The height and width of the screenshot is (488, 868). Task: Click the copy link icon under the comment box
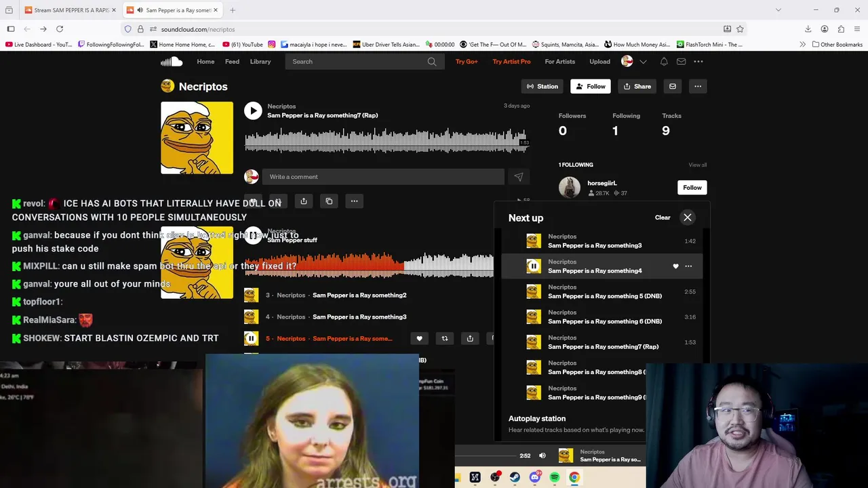(x=329, y=201)
